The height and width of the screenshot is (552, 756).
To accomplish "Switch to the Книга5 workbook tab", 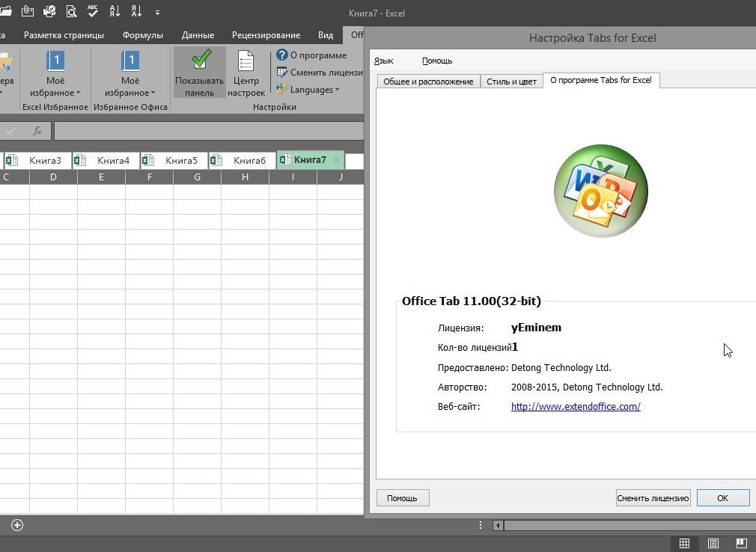I will point(174,160).
